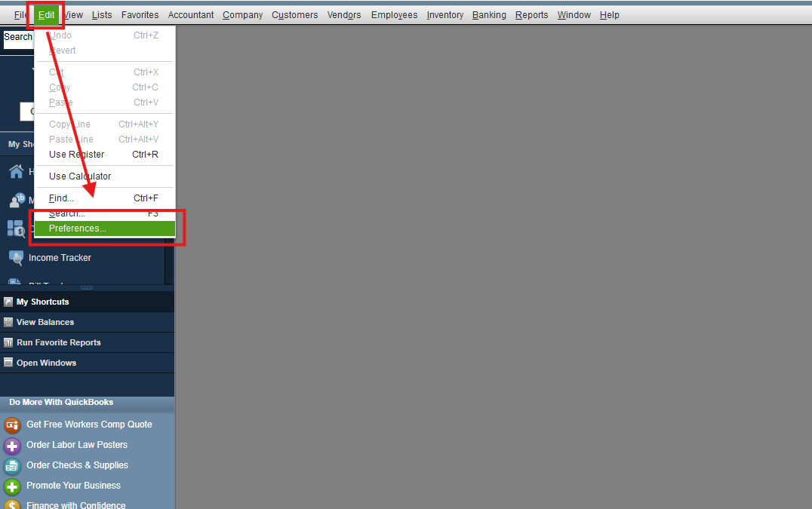The width and height of the screenshot is (812, 509).
Task: Click the View Balances icon
Action: click(8, 322)
